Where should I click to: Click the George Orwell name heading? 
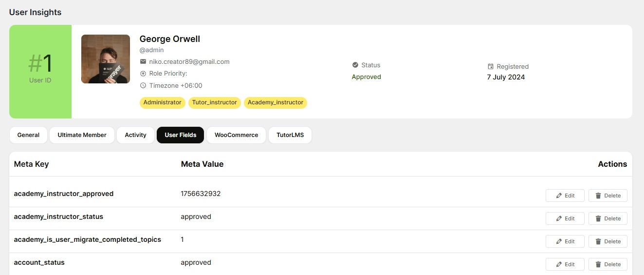pyautogui.click(x=170, y=39)
